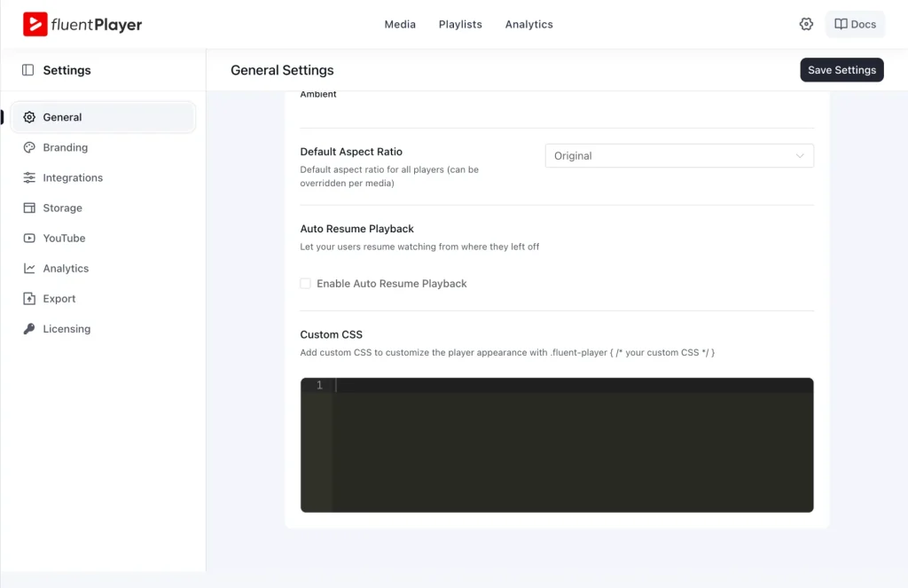Select Branding settings section

point(66,147)
